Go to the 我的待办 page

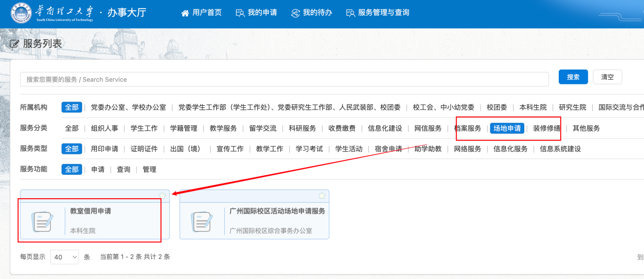click(x=317, y=13)
